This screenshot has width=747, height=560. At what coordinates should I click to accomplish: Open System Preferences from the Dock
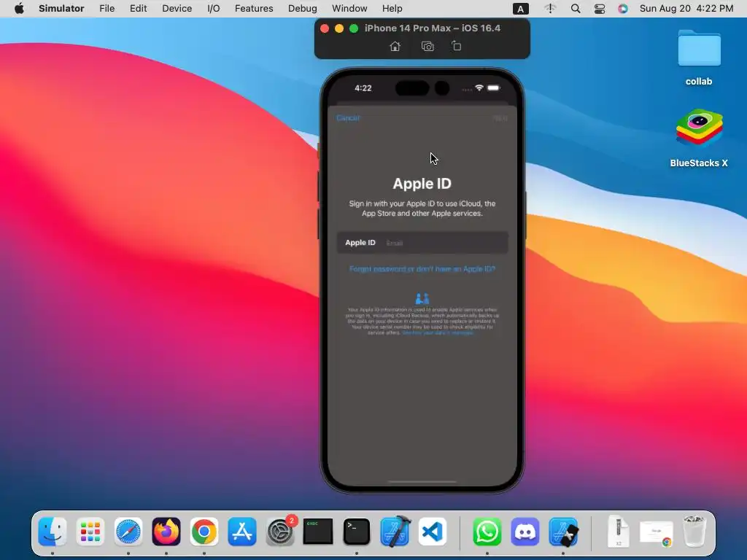coord(280,532)
